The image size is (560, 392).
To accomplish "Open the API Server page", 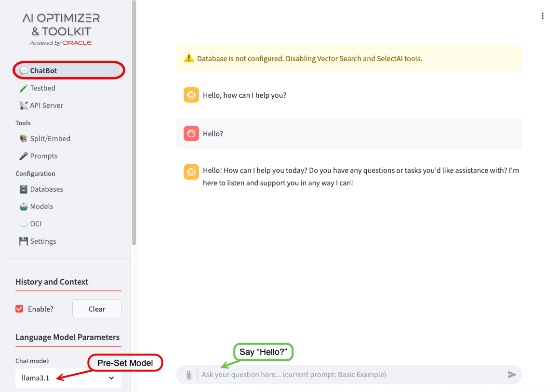I will point(69,105).
